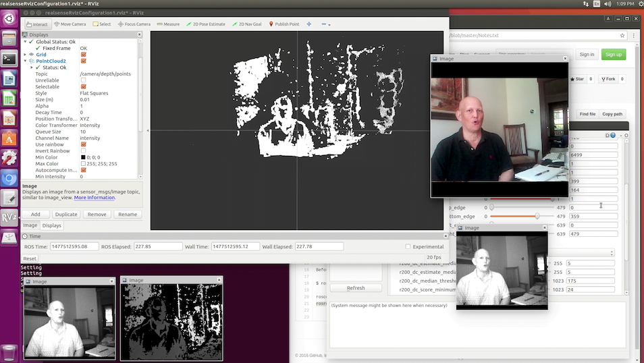The image size is (644, 363).
Task: Choose the Measure tool in toolbar
Action: point(168,24)
